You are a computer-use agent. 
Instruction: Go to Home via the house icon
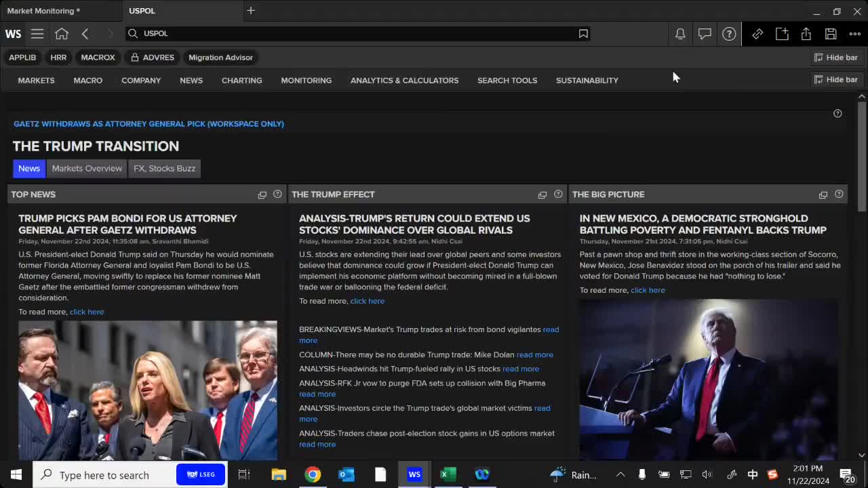pos(62,33)
